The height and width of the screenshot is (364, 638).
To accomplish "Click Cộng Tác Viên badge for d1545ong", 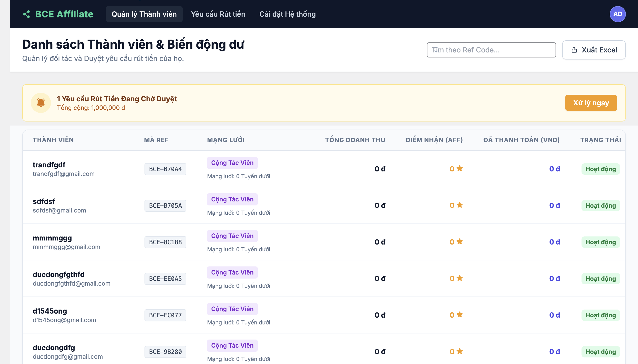I will coord(232,309).
